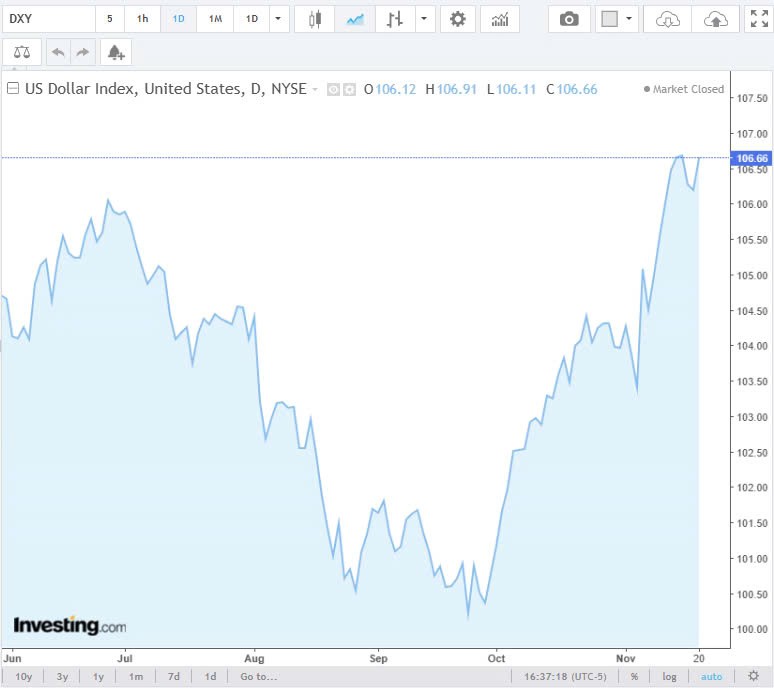Screen dimensions: 774x688
Task: Open the layout color square dropdown
Action: [x=617, y=19]
